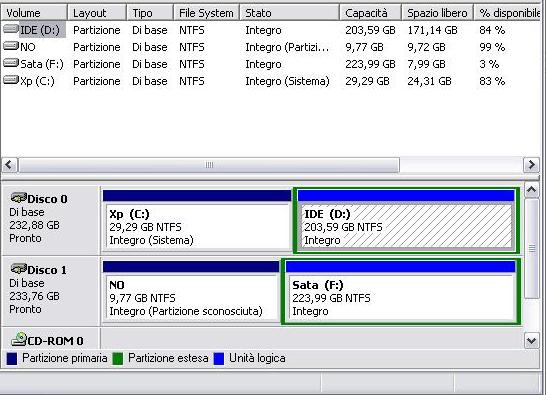Image resolution: width=546 pixels, height=395 pixels.
Task: Select the Xp (C:) partition block on Disco 0
Action: (197, 220)
